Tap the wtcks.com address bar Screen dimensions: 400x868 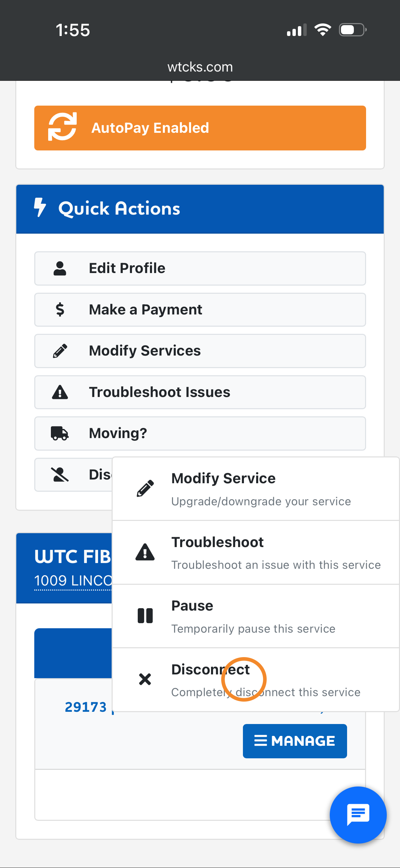(200, 67)
